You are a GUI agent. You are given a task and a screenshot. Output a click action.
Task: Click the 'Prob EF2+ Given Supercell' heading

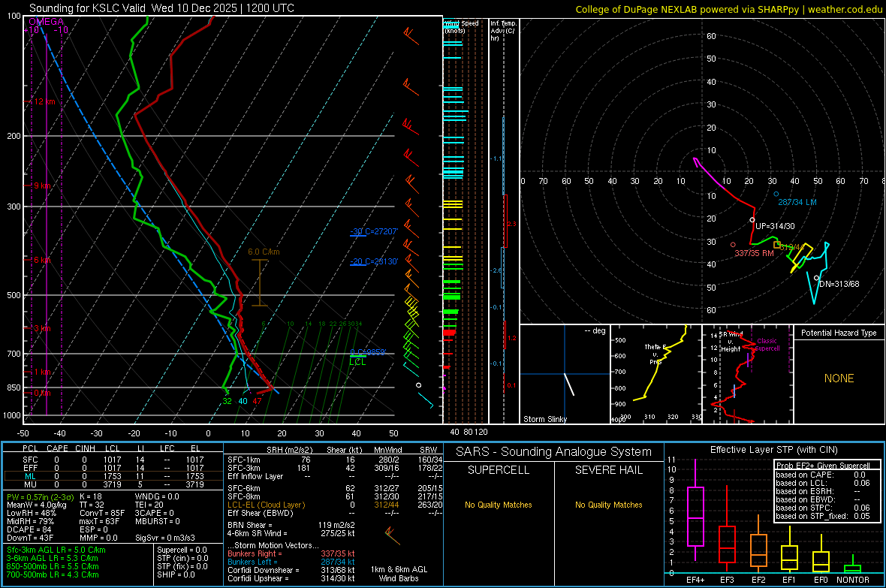823,466
